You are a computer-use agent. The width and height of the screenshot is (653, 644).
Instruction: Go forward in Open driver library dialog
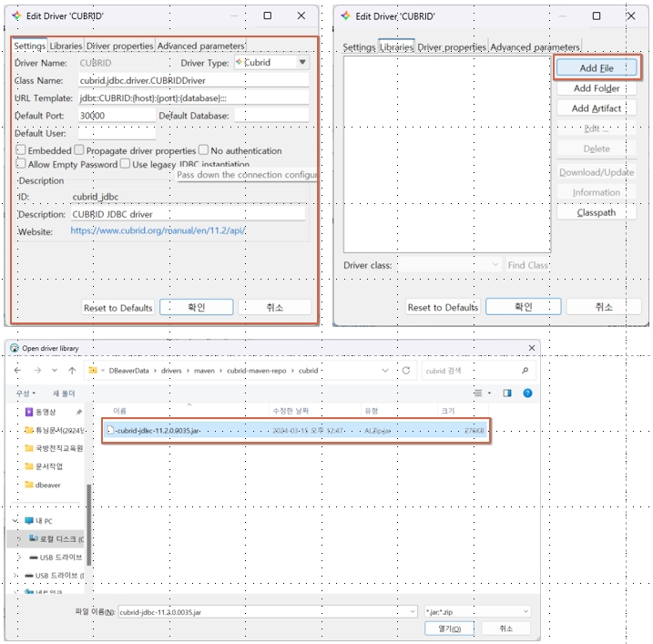(x=37, y=370)
